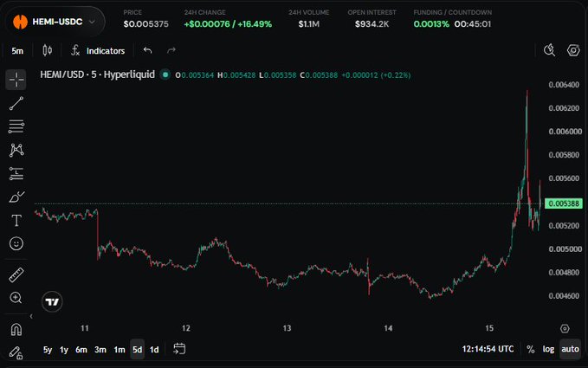Select the 5d date range
588x368 pixels.
(x=137, y=350)
